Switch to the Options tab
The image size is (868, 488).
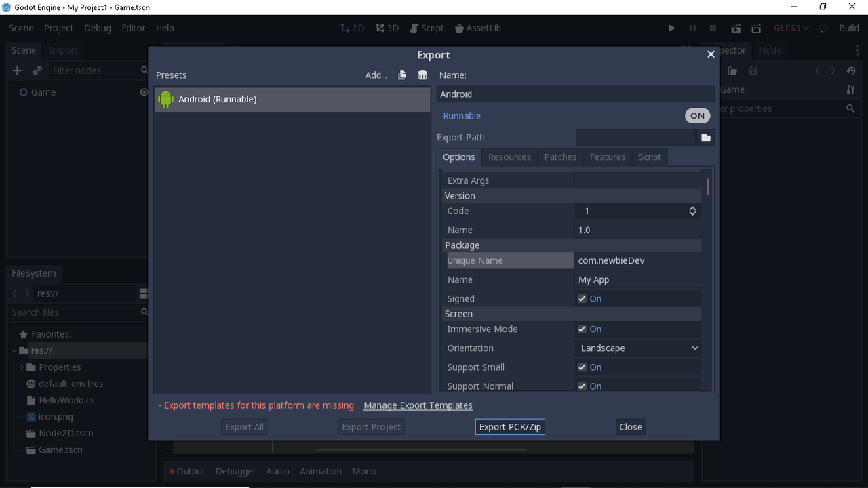pos(459,157)
